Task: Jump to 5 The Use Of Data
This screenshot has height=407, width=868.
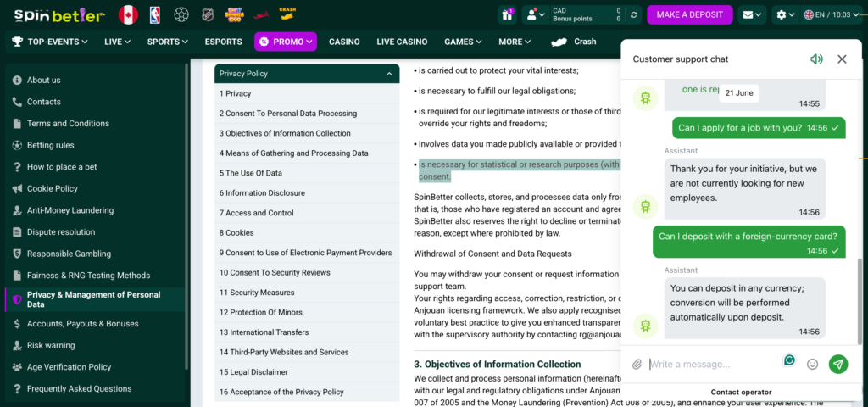Action: [x=307, y=173]
